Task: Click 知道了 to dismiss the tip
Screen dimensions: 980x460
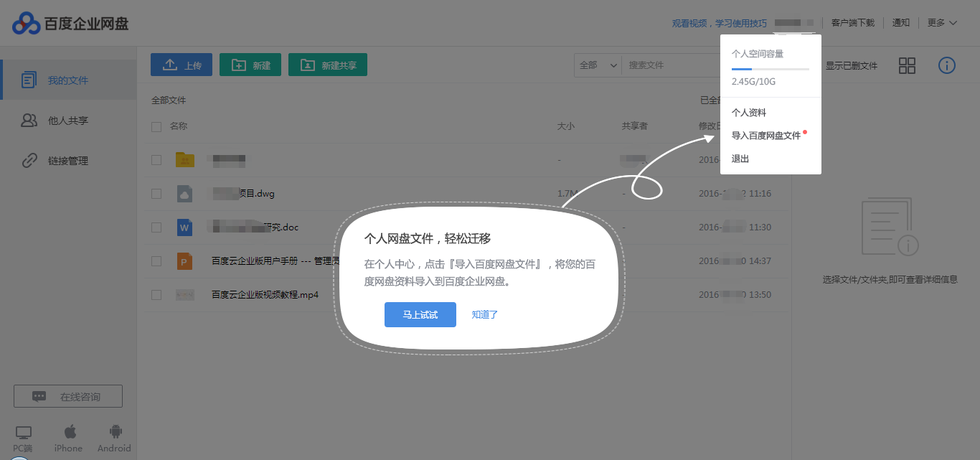Action: click(x=485, y=315)
